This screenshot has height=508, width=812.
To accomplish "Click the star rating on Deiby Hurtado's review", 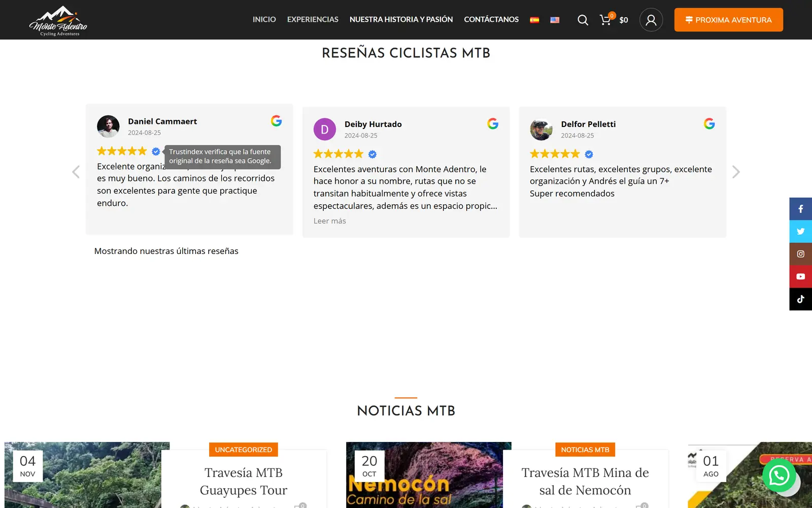I will coord(339,154).
